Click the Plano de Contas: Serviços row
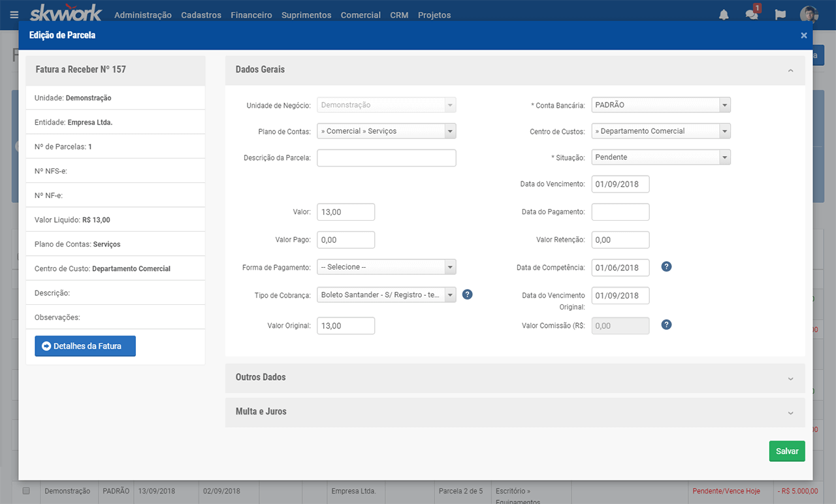The width and height of the screenshot is (836, 504). (116, 244)
